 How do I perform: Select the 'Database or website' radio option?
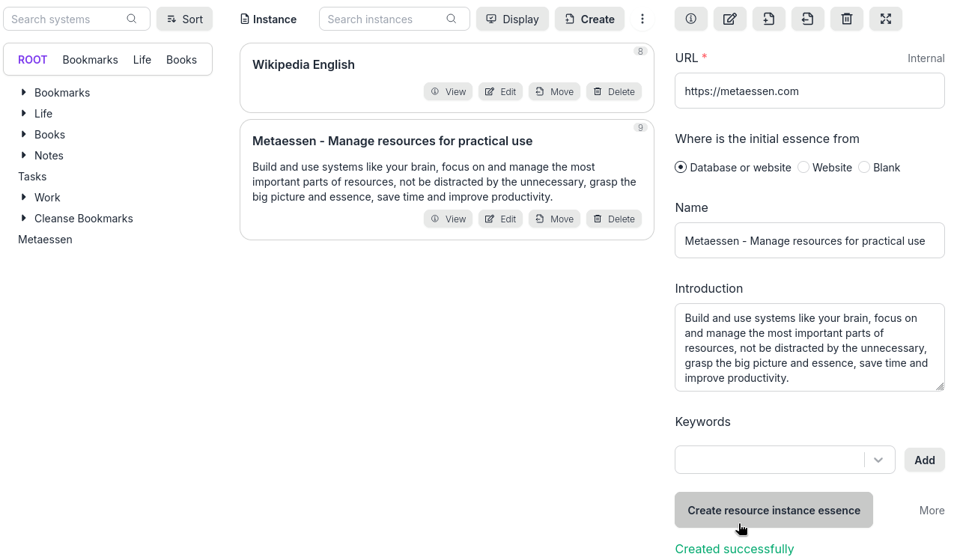(681, 168)
